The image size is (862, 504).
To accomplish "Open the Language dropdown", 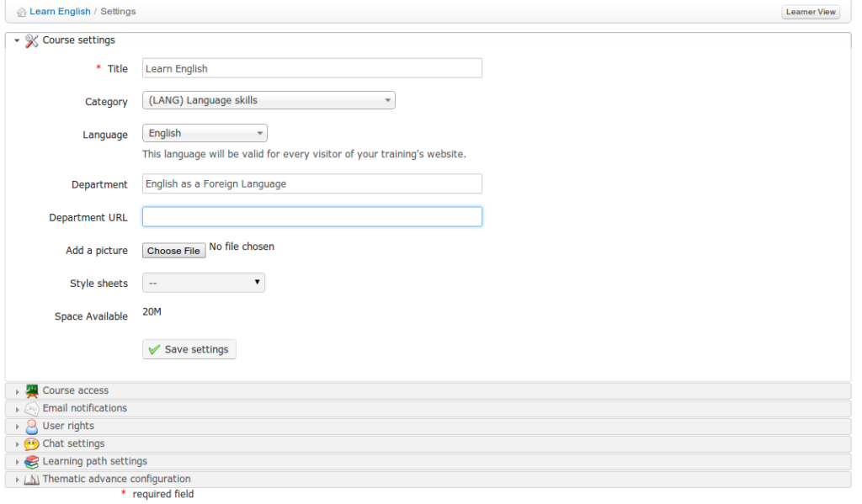I will (x=205, y=134).
